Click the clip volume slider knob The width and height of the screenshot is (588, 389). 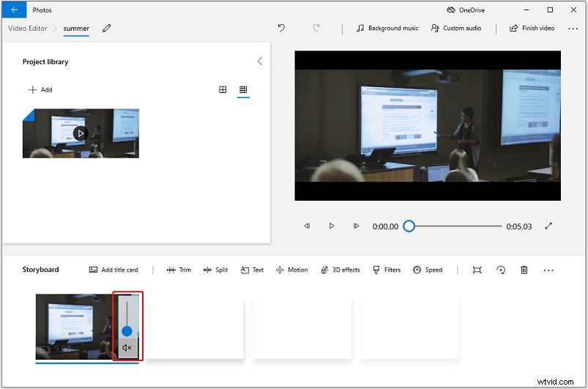point(127,331)
